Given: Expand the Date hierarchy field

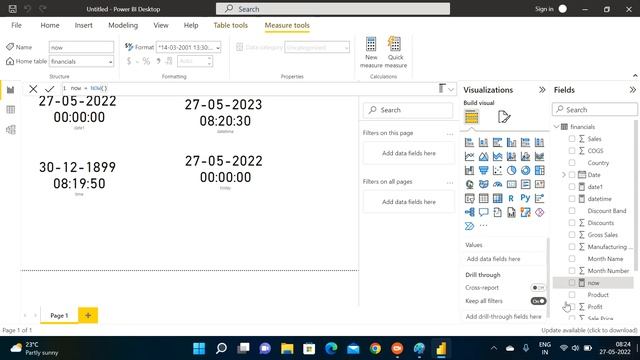Looking at the screenshot, I should click(x=564, y=175).
